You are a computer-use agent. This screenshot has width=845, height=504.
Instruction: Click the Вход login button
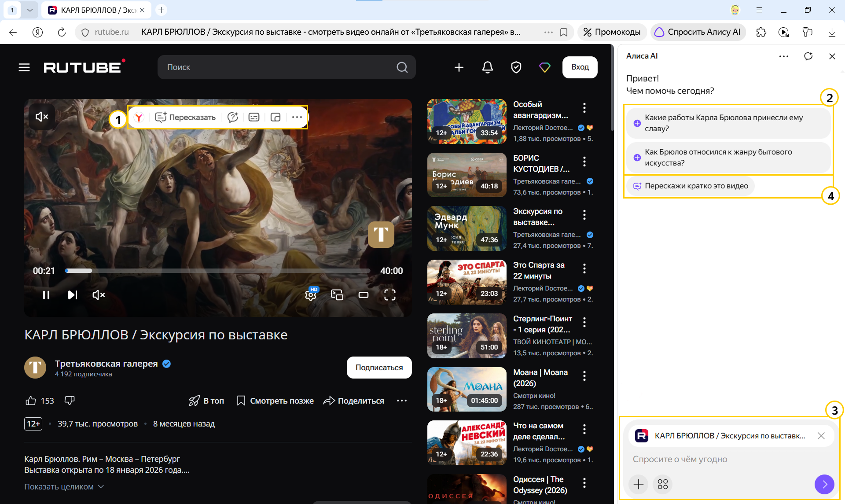[580, 67]
